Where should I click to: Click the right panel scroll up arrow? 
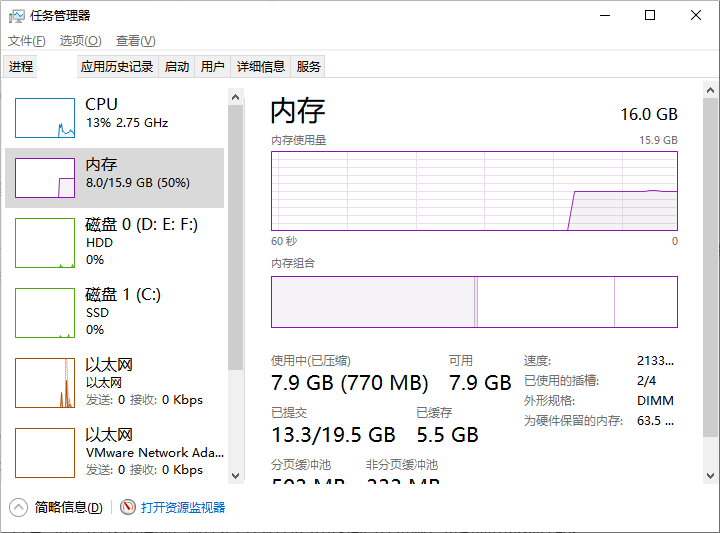pyautogui.click(x=710, y=90)
